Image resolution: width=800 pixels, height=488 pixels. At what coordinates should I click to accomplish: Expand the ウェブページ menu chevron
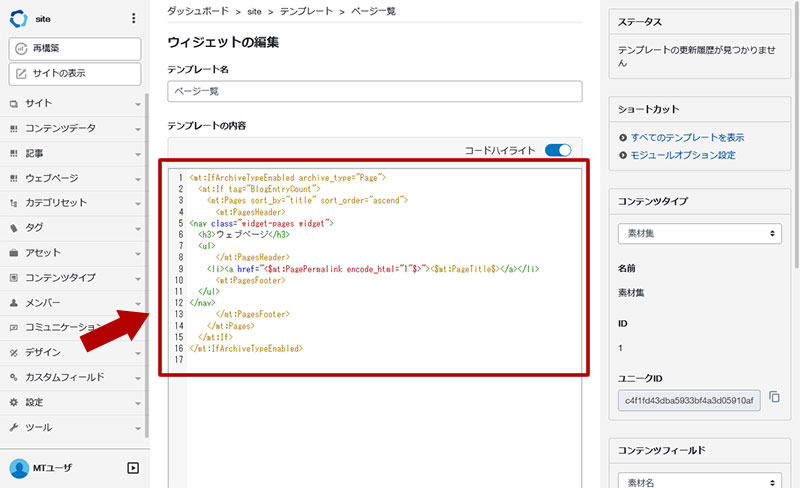[138, 179]
